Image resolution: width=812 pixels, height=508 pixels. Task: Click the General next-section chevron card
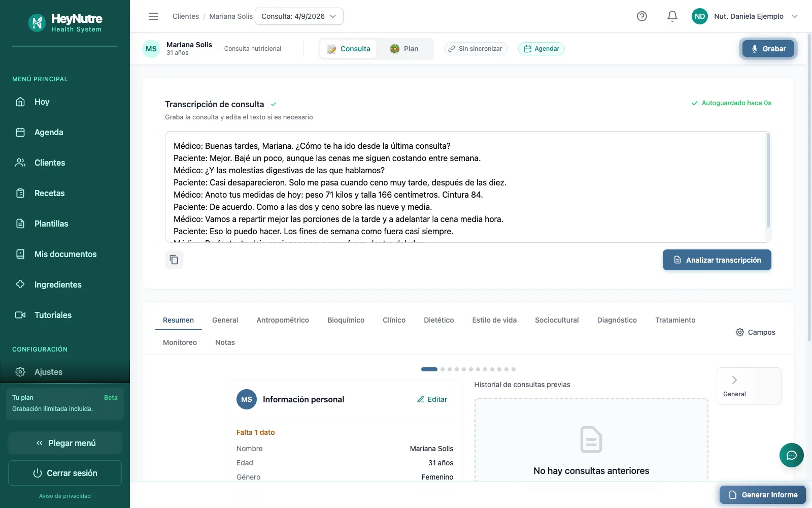[x=749, y=386]
